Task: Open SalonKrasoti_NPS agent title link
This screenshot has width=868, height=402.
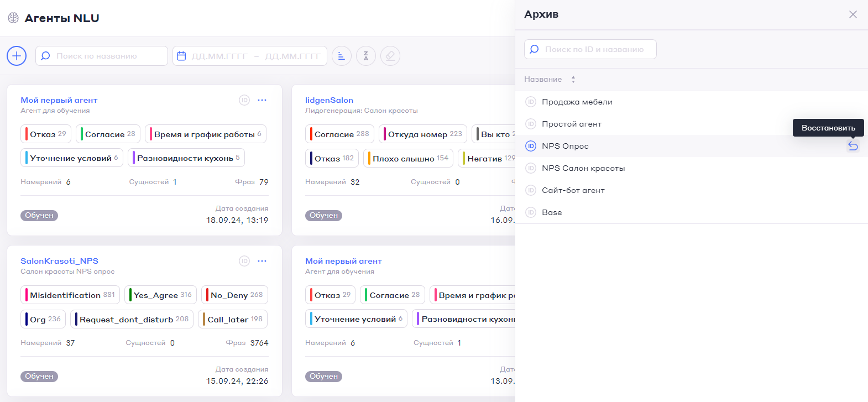Action: pyautogui.click(x=59, y=261)
